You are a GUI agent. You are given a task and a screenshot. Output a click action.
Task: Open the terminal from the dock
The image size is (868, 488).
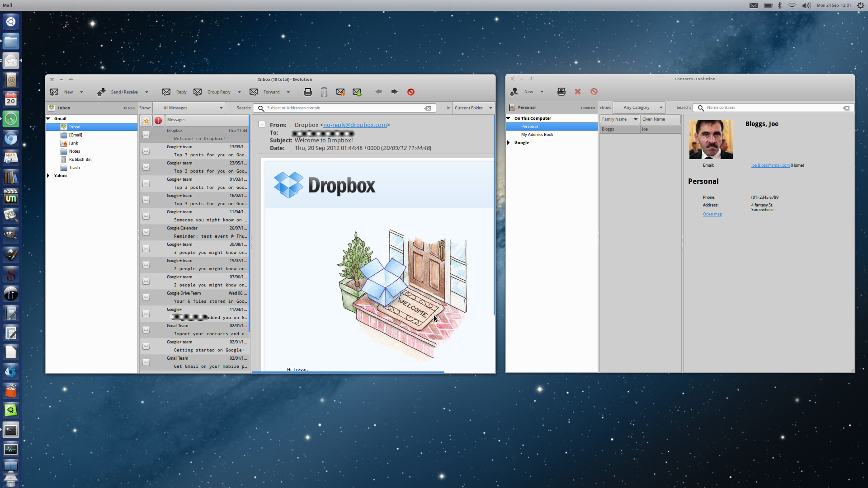click(x=11, y=430)
